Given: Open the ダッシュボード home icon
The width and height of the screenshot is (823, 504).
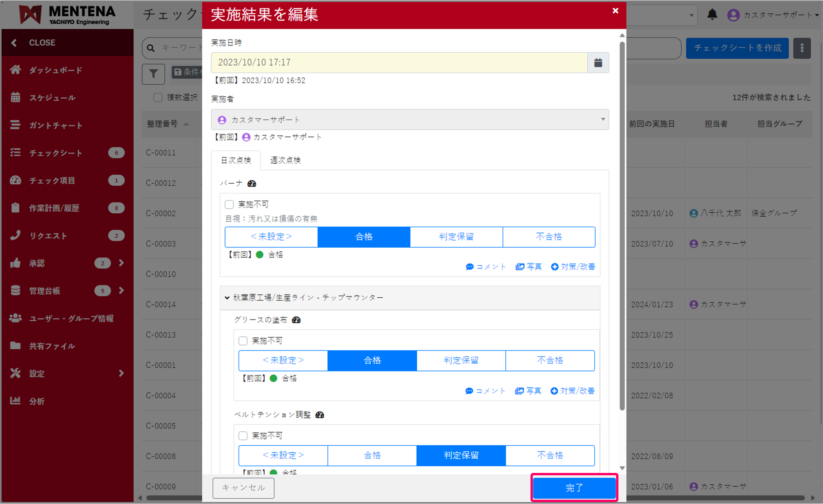Looking at the screenshot, I should point(16,70).
